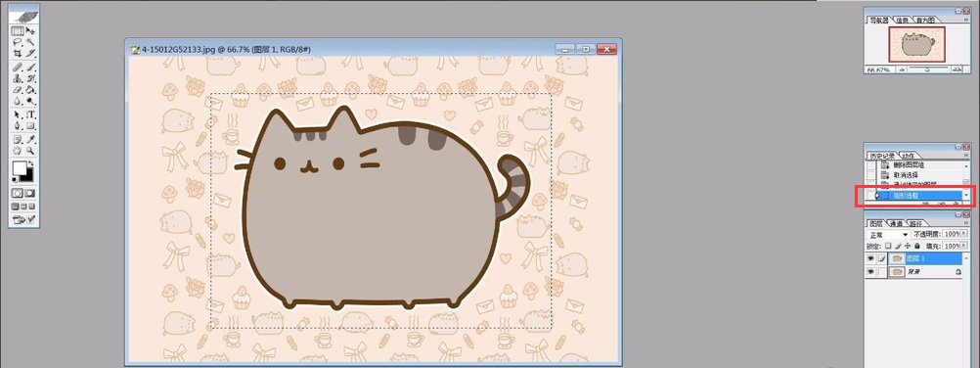Select the Dodge tool

tap(30, 101)
